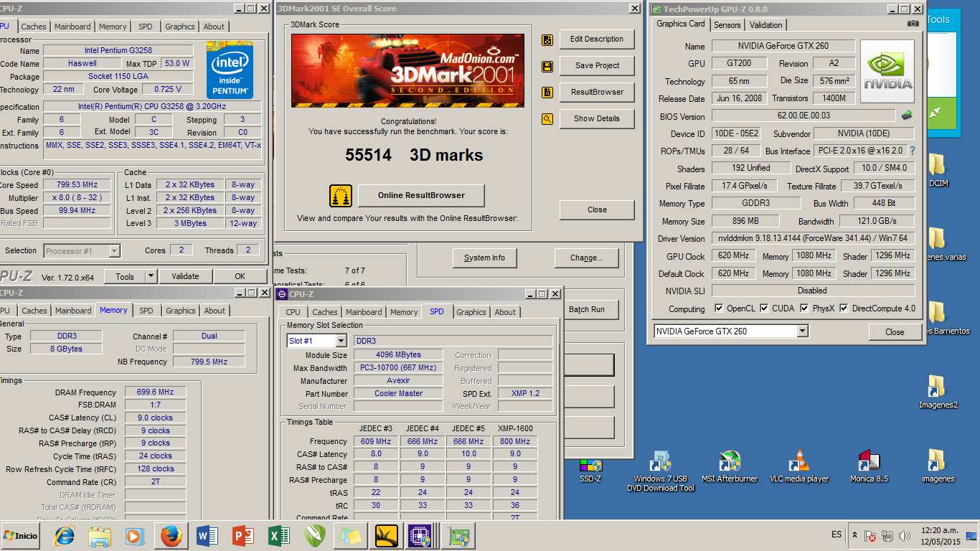
Task: Click the BIOS save chip icon in GPU-Z
Action: click(907, 115)
